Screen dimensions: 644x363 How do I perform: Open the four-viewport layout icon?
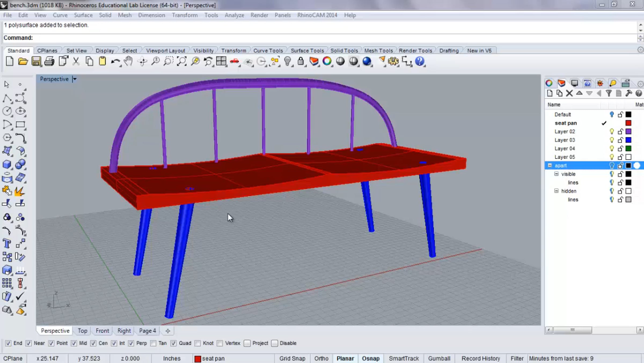click(x=221, y=61)
